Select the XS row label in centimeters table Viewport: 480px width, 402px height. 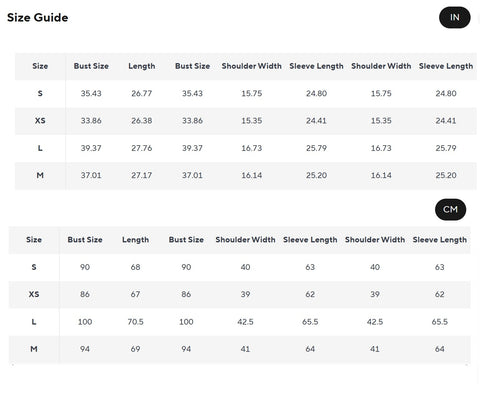(34, 294)
